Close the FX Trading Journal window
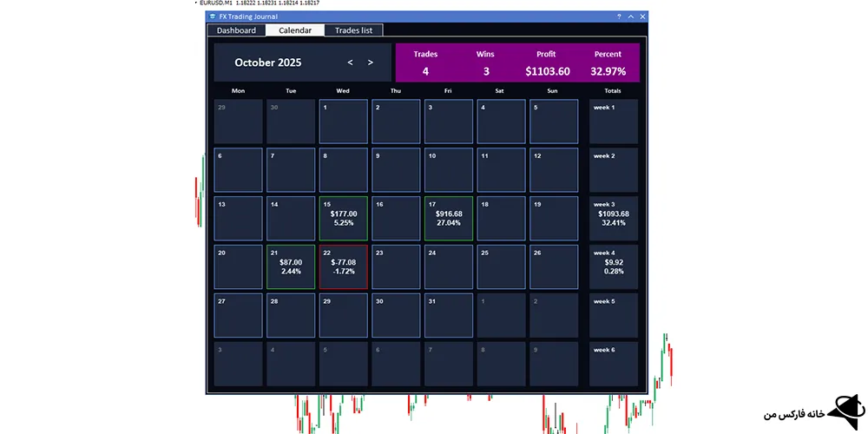The image size is (868, 434). coord(642,16)
